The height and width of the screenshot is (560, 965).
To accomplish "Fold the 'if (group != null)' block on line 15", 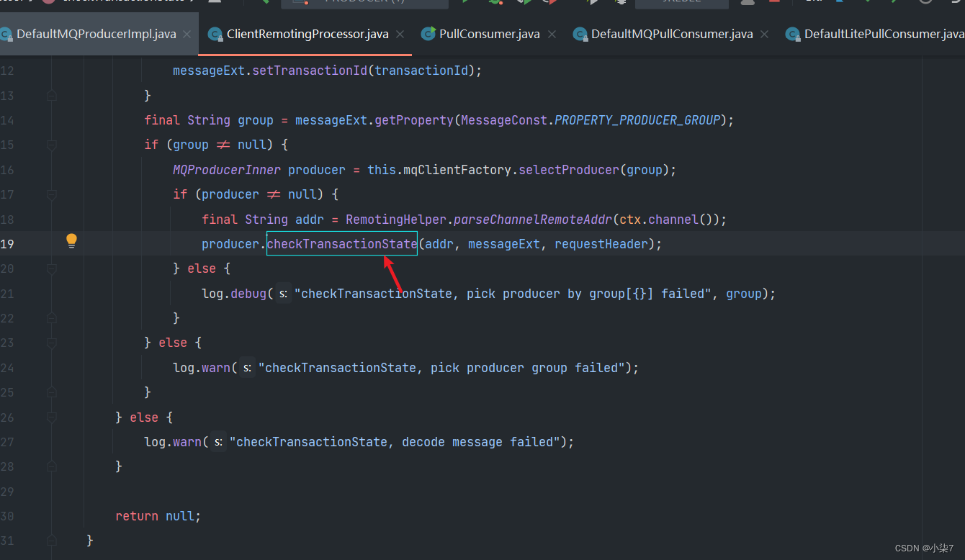I will [x=51, y=145].
